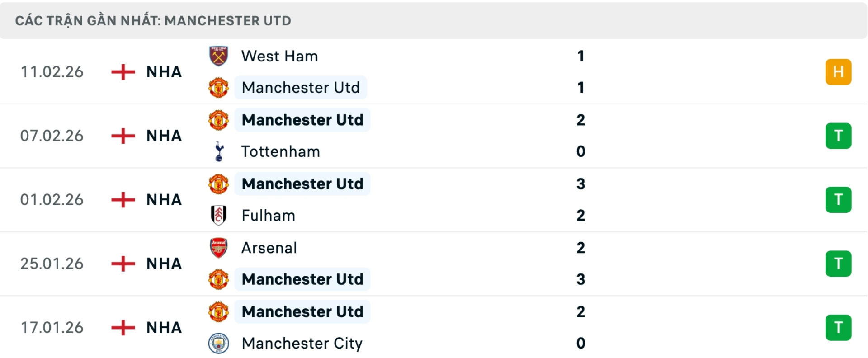Select the Arsenal cannon crest icon
The width and height of the screenshot is (868, 358).
(x=218, y=247)
